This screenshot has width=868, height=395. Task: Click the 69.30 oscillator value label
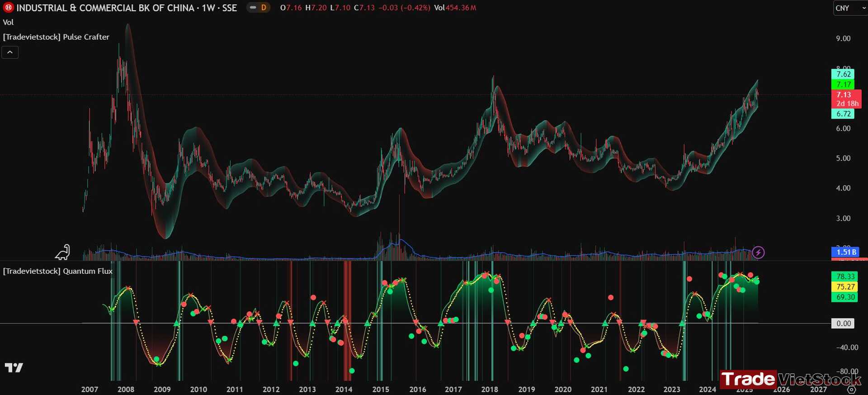point(845,297)
